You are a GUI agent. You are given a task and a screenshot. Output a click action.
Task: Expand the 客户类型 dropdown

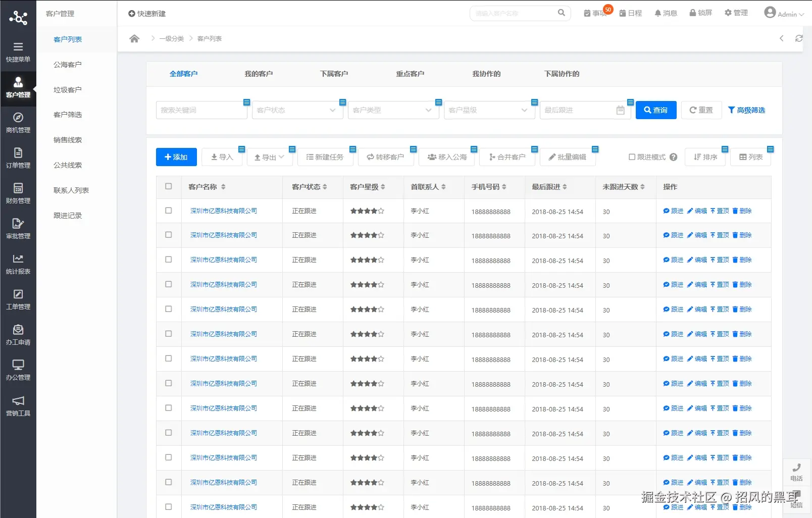click(x=393, y=110)
